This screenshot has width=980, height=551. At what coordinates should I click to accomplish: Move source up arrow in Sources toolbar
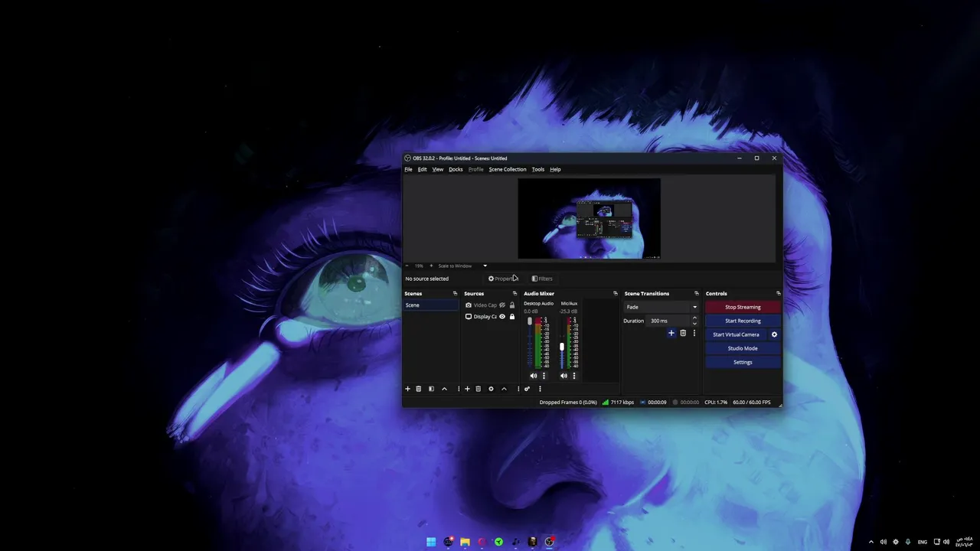coord(504,389)
